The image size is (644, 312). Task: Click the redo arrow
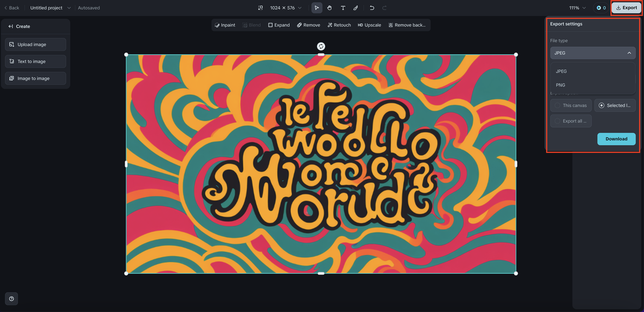click(x=385, y=8)
